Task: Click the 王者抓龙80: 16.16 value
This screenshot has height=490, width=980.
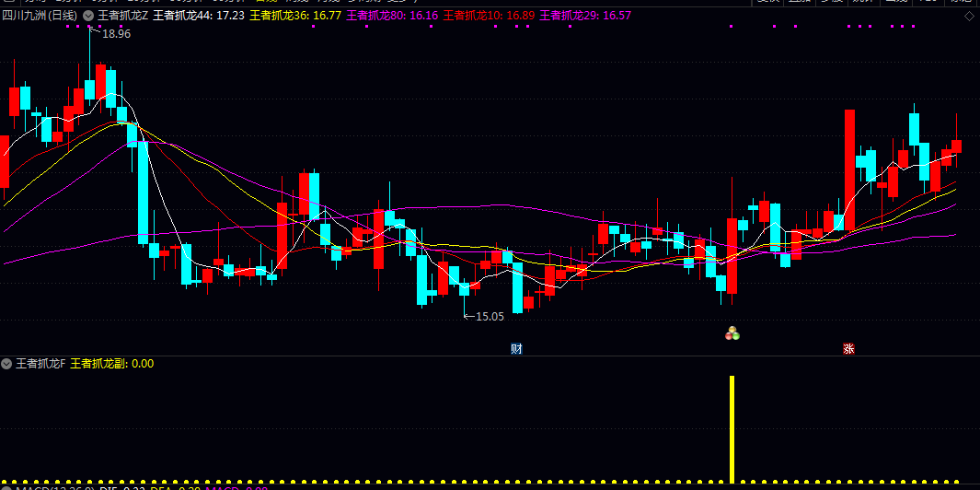Action: coord(392,15)
